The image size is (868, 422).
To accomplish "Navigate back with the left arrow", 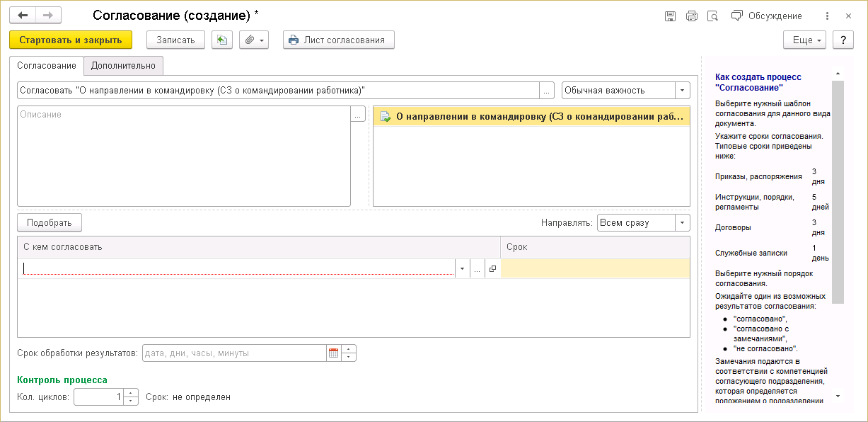I will point(23,16).
